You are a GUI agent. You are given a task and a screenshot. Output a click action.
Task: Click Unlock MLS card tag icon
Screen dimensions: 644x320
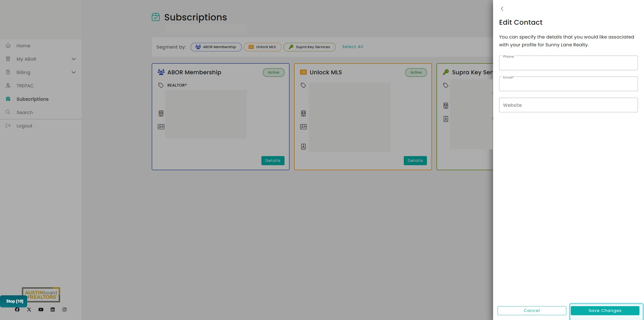[303, 85]
